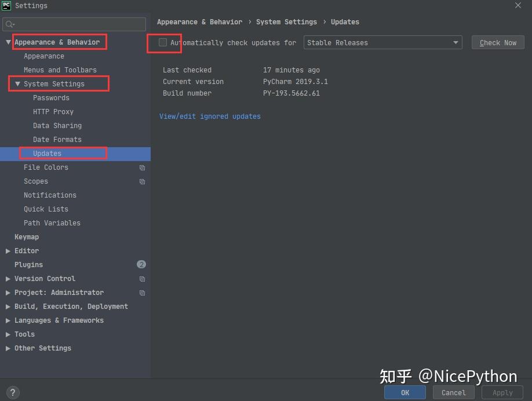Close the Settings dialog window
This screenshot has height=401, width=532.
[x=518, y=5]
